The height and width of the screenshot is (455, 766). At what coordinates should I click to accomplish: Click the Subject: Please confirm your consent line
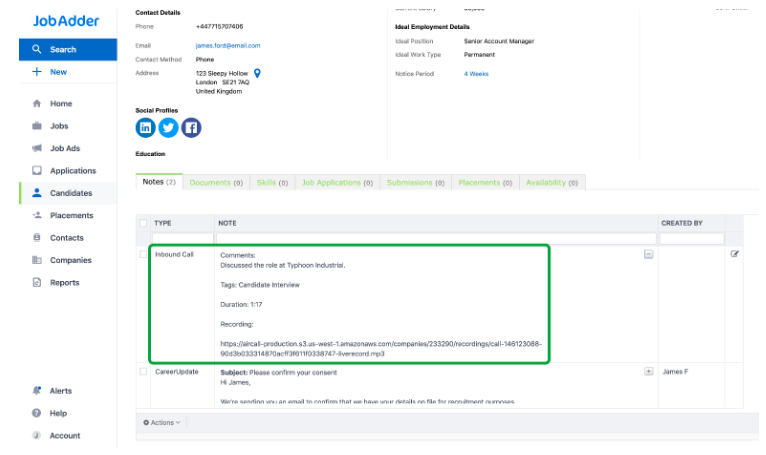click(x=278, y=372)
